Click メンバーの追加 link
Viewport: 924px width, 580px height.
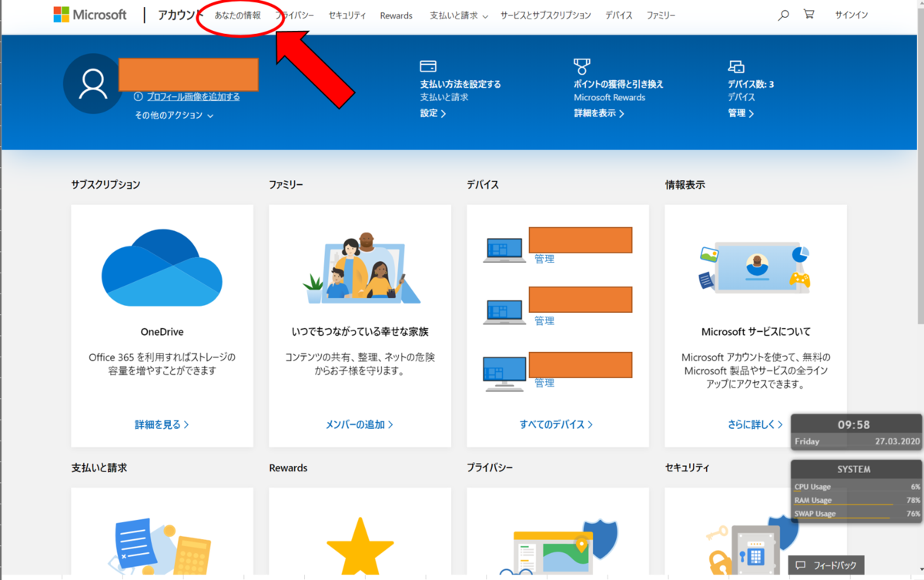(x=360, y=424)
